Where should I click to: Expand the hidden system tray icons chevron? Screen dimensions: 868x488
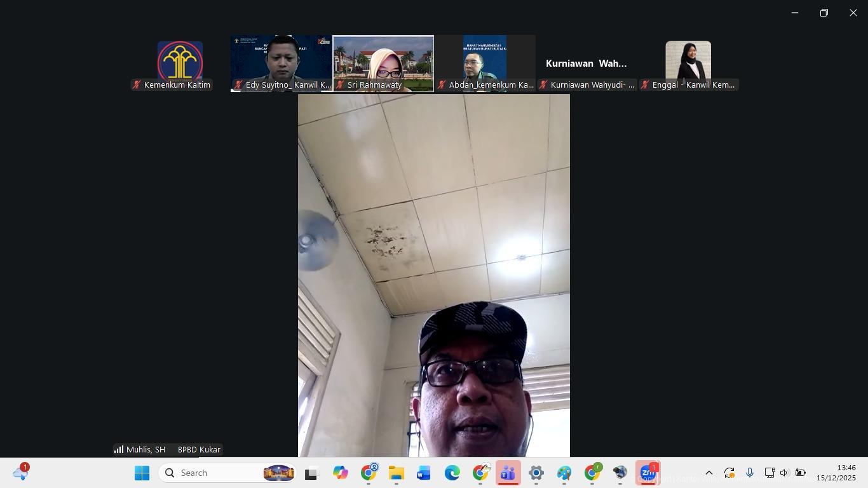pos(709,473)
